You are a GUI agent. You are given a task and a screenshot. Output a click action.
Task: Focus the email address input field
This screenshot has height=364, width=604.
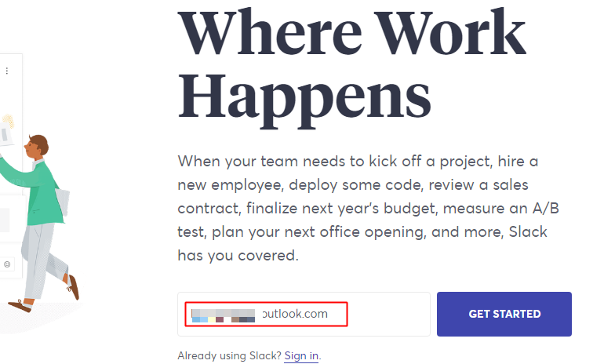[x=304, y=314]
